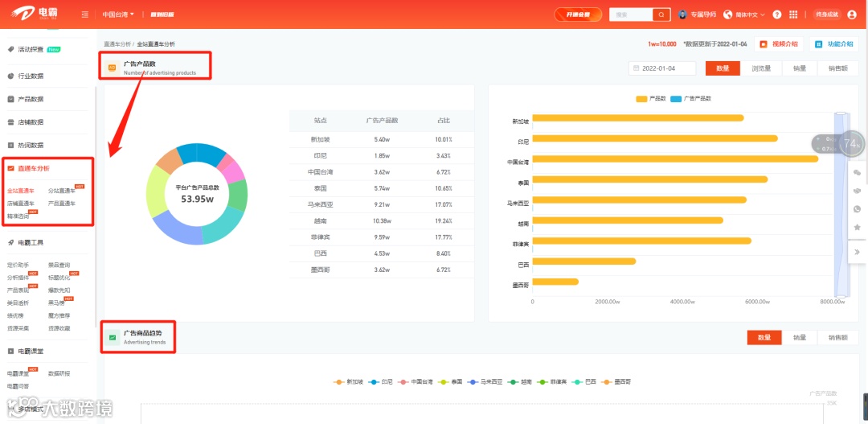The height and width of the screenshot is (424, 868).
Task: Open 分站直通车 in sidebar
Action: pos(62,191)
